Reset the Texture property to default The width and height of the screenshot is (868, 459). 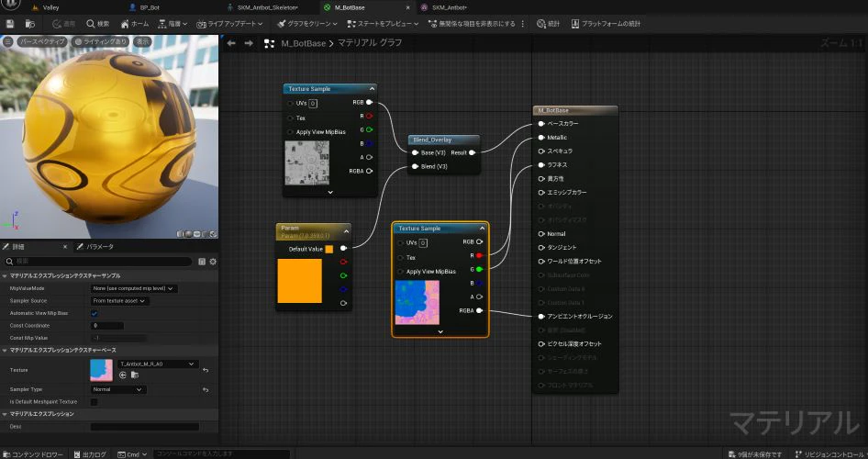[206, 370]
